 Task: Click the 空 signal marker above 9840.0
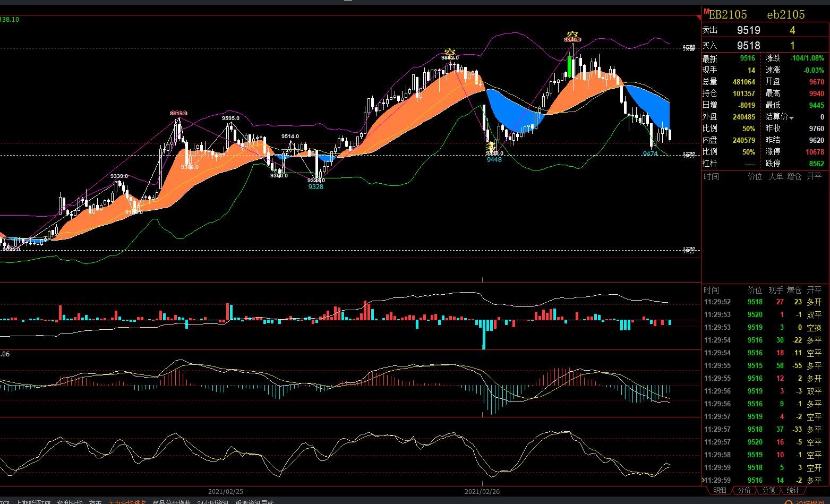click(x=572, y=35)
